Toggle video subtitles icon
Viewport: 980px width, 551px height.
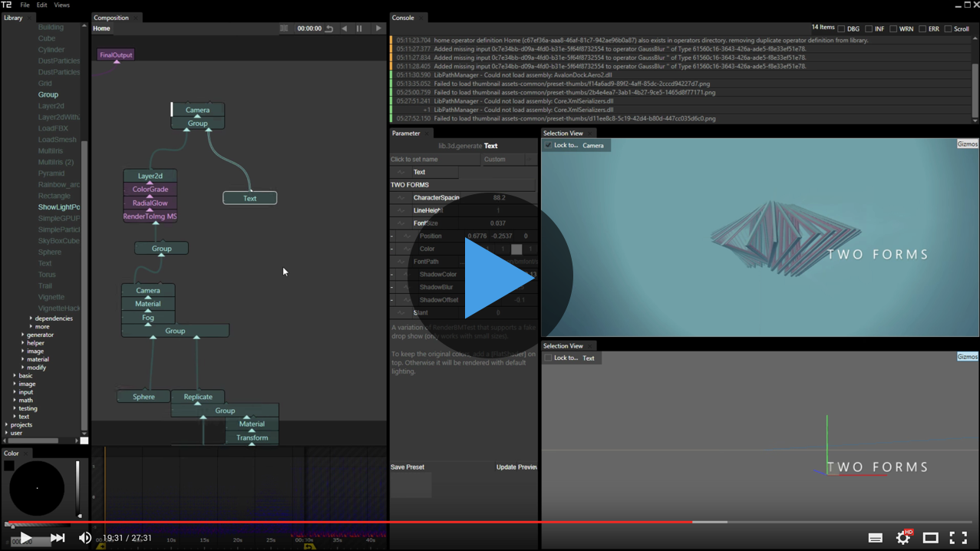pos(875,538)
